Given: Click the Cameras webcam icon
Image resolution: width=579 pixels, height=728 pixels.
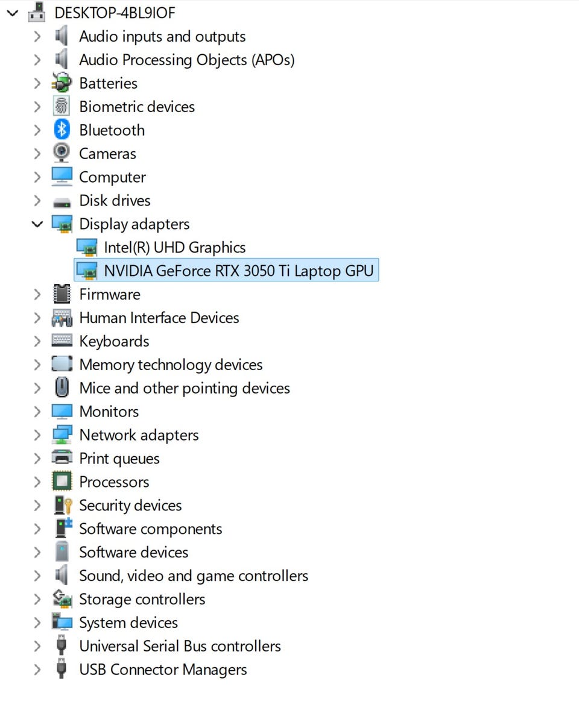Looking at the screenshot, I should click(62, 153).
